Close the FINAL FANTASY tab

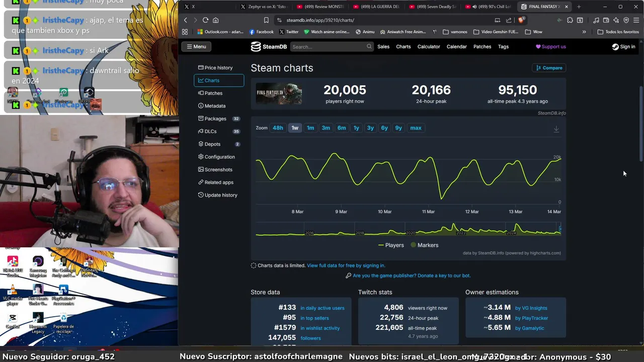pyautogui.click(x=567, y=7)
